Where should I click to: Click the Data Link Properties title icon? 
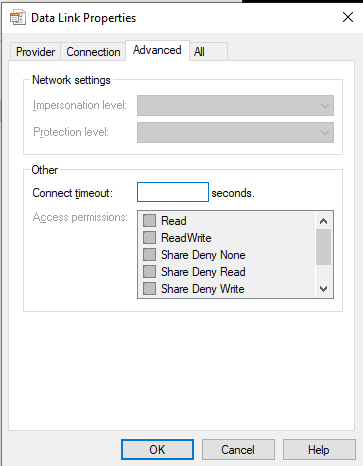18,18
